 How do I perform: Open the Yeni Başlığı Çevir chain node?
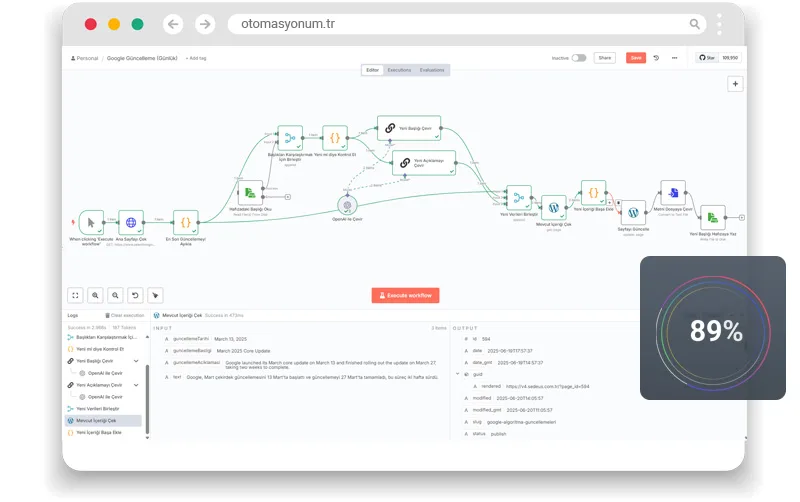409,128
